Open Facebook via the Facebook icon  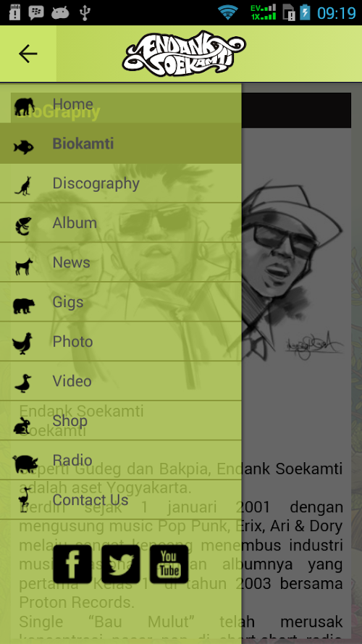point(72,564)
